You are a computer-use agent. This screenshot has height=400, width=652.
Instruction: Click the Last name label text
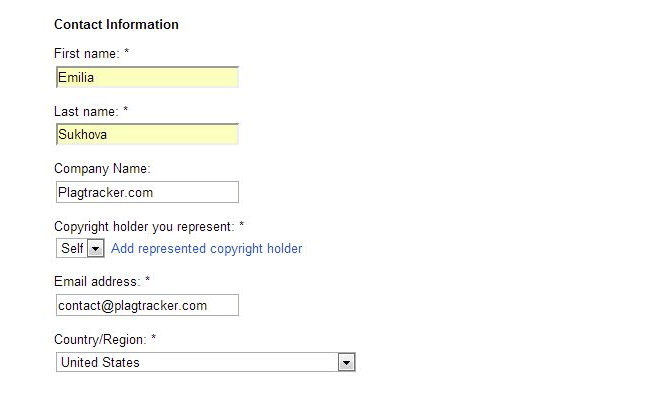tap(86, 111)
